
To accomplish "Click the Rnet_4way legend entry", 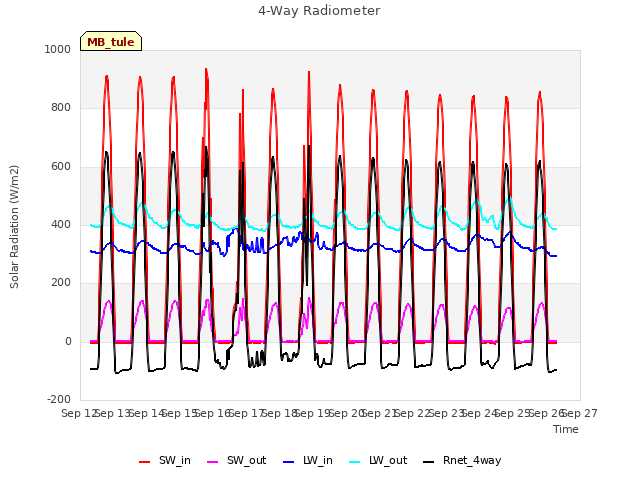I will tap(462, 461).
